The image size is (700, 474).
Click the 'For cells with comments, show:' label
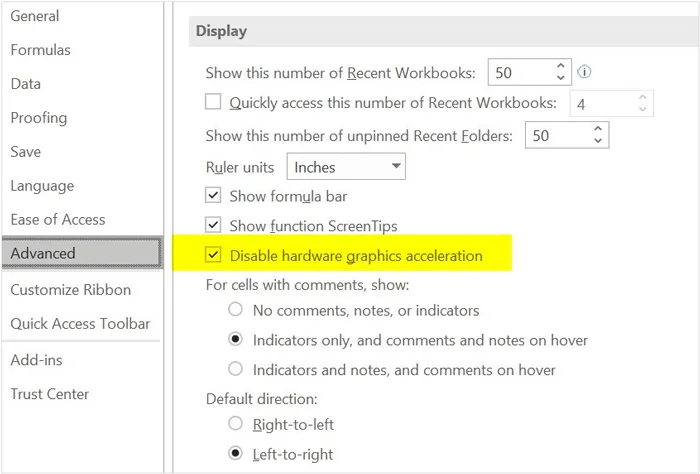point(307,285)
